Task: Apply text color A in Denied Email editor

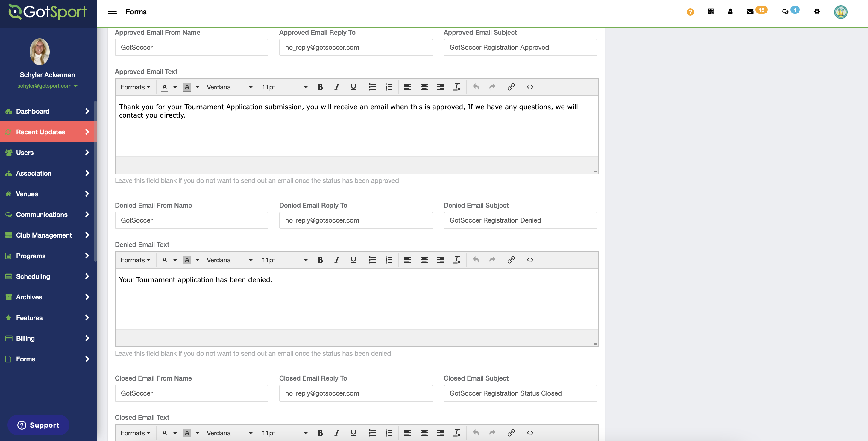Action: (x=164, y=260)
